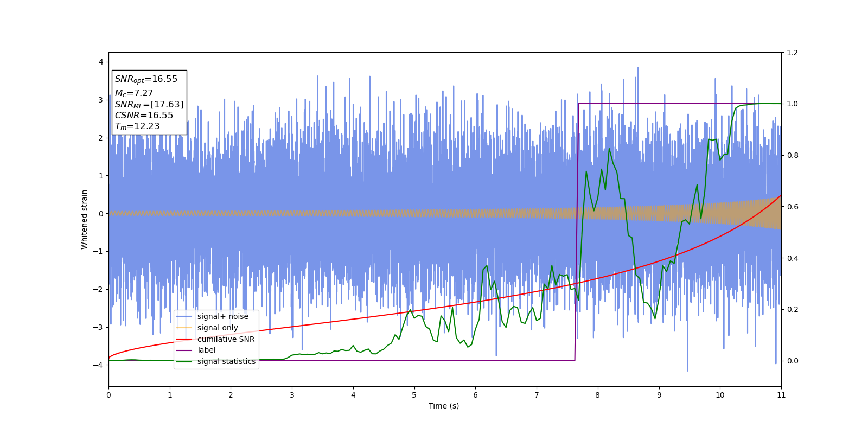868x434 pixels.
Task: Click right-axis tick label 0.8
Action: 793,155
